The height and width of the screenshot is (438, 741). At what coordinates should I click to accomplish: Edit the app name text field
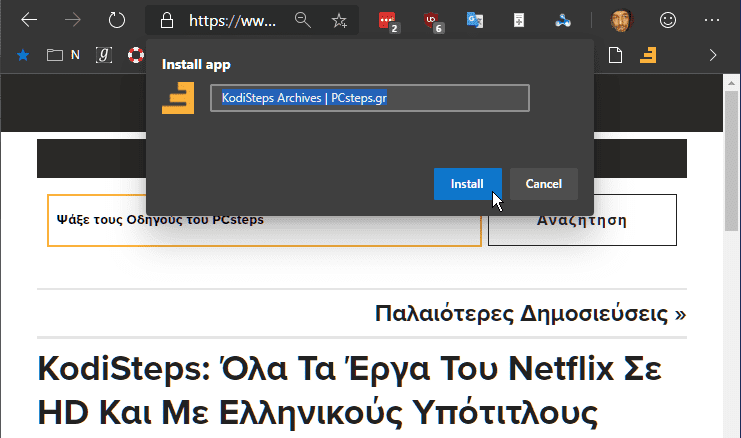[x=370, y=98]
